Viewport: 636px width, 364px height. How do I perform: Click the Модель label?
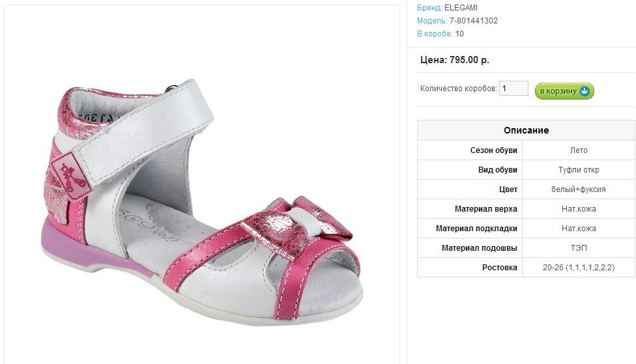(432, 21)
